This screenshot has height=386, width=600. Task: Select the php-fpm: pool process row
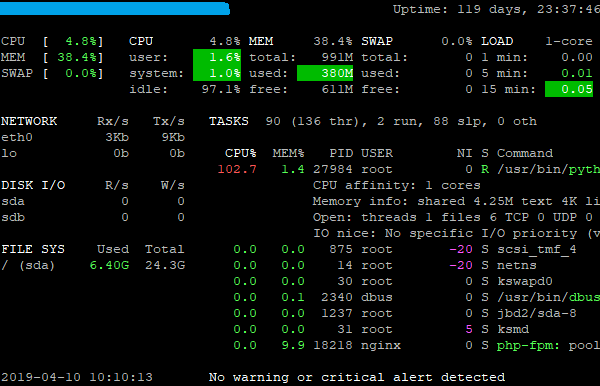pos(416,345)
